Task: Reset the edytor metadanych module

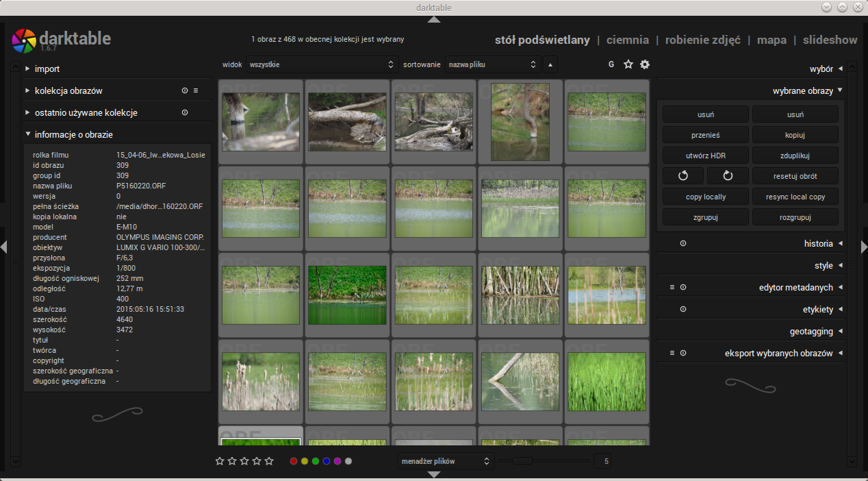Action: 683,288
